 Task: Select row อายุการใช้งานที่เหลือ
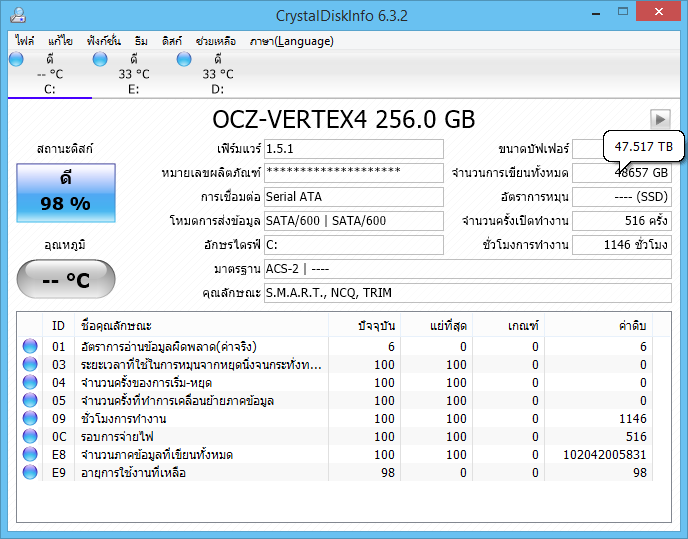pos(335,472)
